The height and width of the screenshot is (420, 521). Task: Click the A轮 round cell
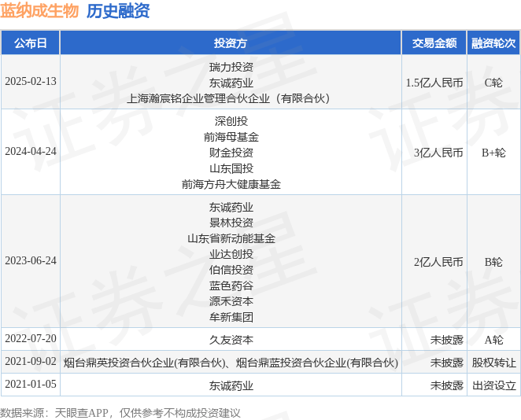tap(493, 340)
